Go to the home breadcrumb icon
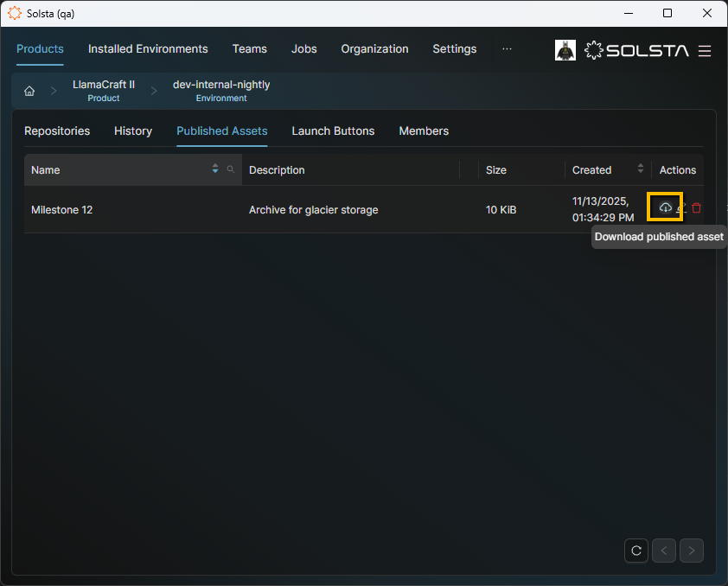The height and width of the screenshot is (586, 728). [29, 91]
